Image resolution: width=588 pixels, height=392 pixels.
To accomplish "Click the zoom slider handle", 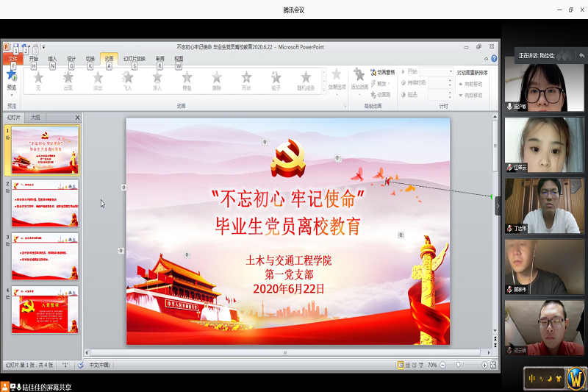I will tap(458, 365).
